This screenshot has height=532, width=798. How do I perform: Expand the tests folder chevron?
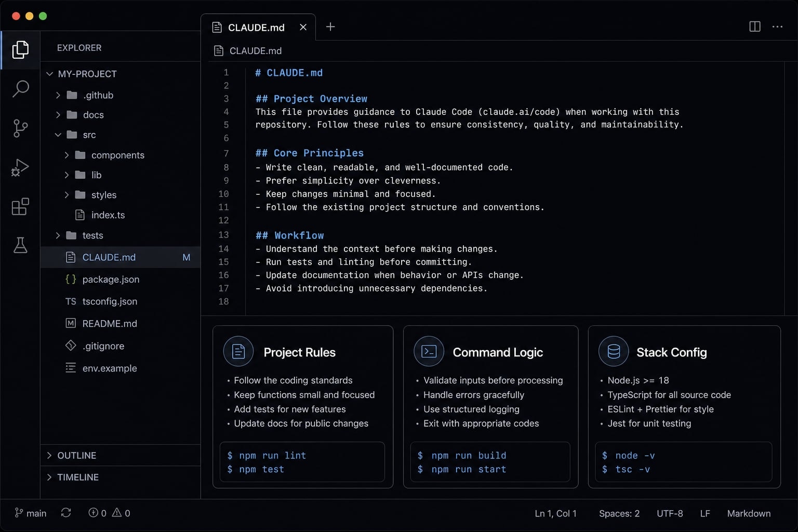coord(58,235)
